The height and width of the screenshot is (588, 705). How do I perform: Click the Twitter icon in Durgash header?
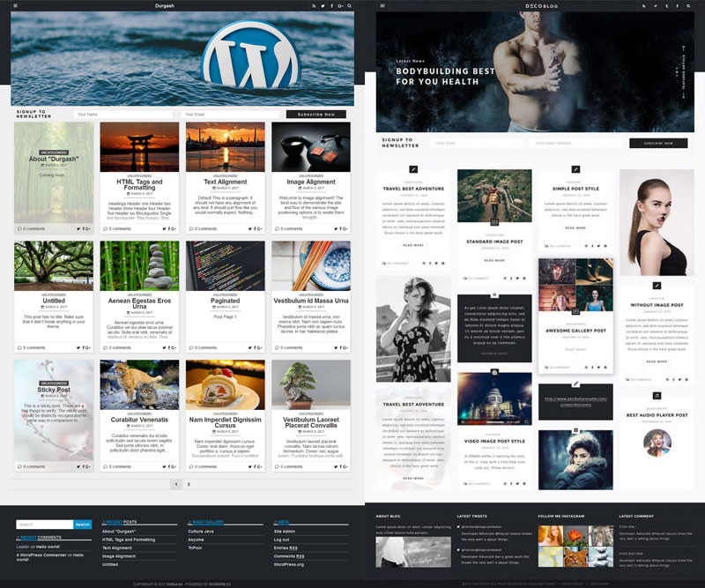(x=323, y=6)
